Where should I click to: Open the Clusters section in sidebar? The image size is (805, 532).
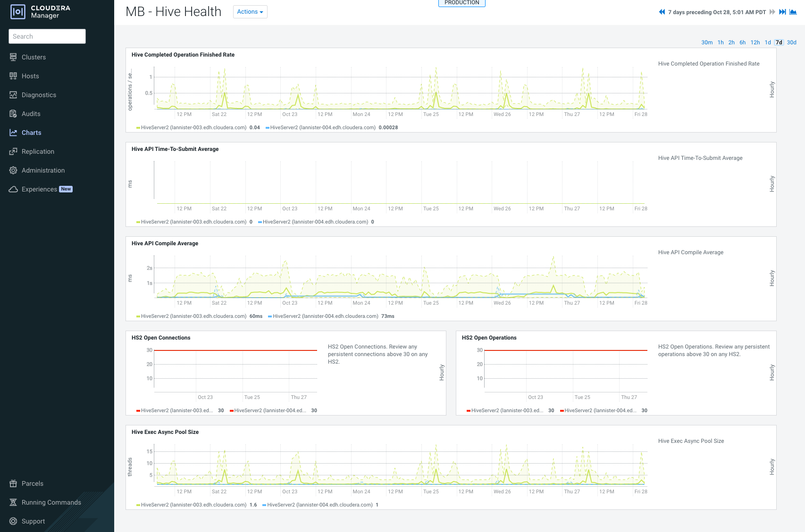click(x=34, y=57)
